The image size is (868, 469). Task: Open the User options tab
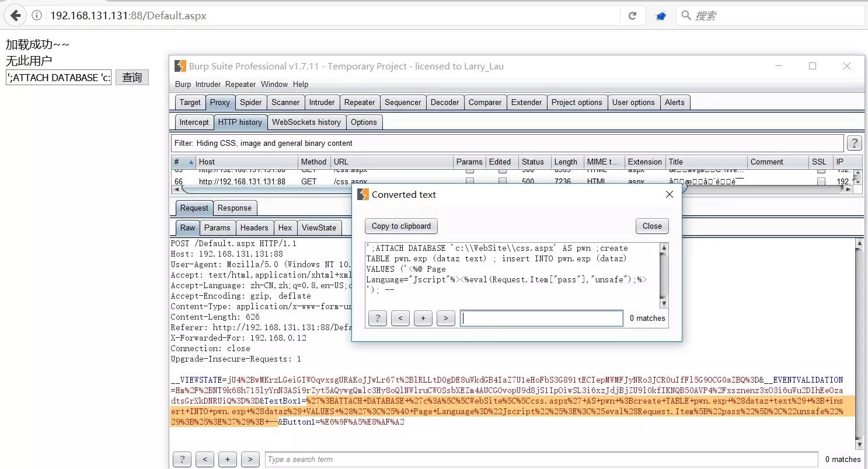tap(633, 102)
